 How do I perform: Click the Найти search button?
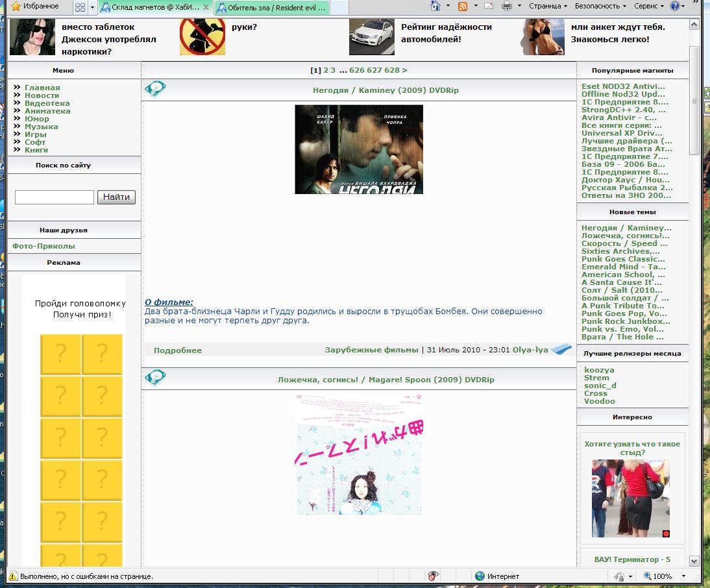(116, 197)
